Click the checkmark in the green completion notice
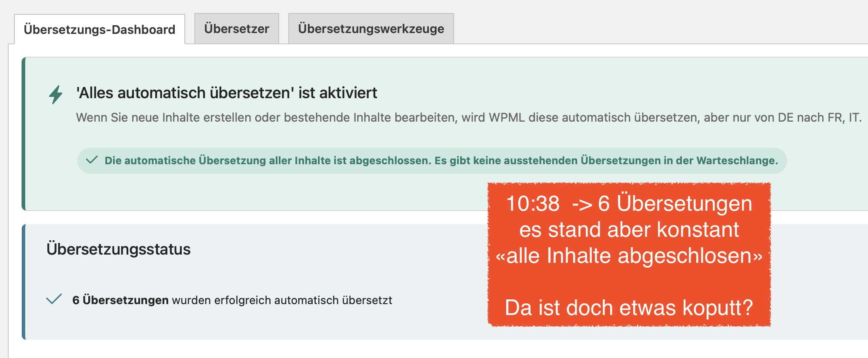 click(92, 160)
